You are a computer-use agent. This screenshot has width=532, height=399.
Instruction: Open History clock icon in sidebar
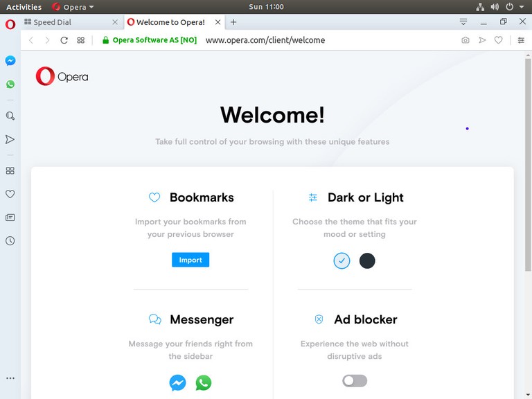(x=10, y=241)
